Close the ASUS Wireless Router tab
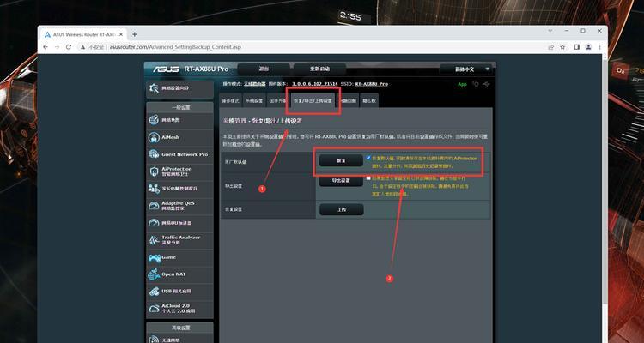Viewport: 644px width, 343px height. pyautogui.click(x=123, y=34)
